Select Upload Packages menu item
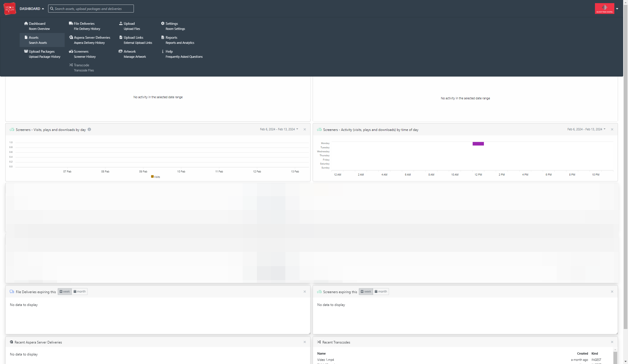628x364 pixels. [x=42, y=54]
